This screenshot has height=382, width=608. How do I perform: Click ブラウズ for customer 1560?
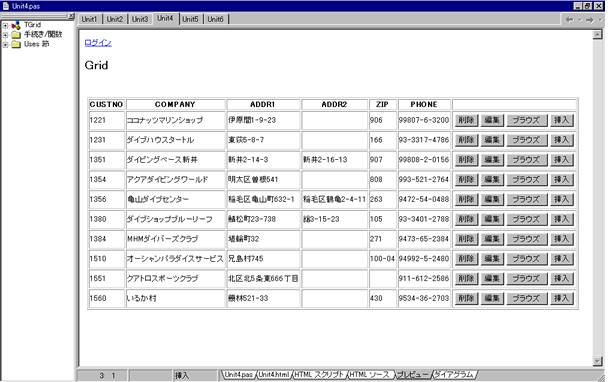[527, 298]
